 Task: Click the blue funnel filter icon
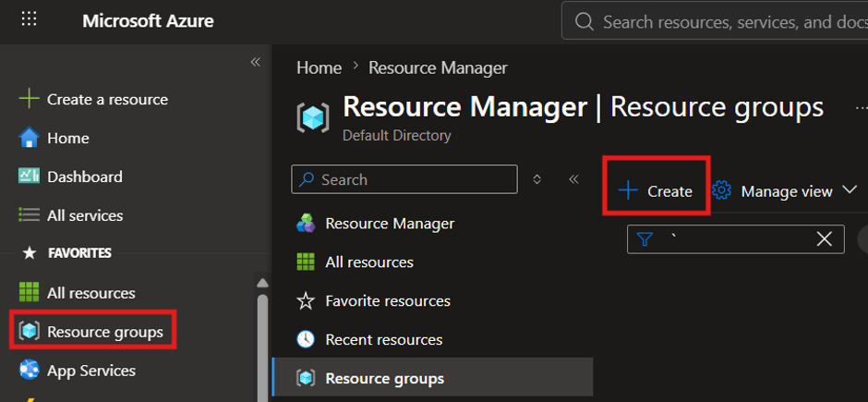click(x=645, y=239)
